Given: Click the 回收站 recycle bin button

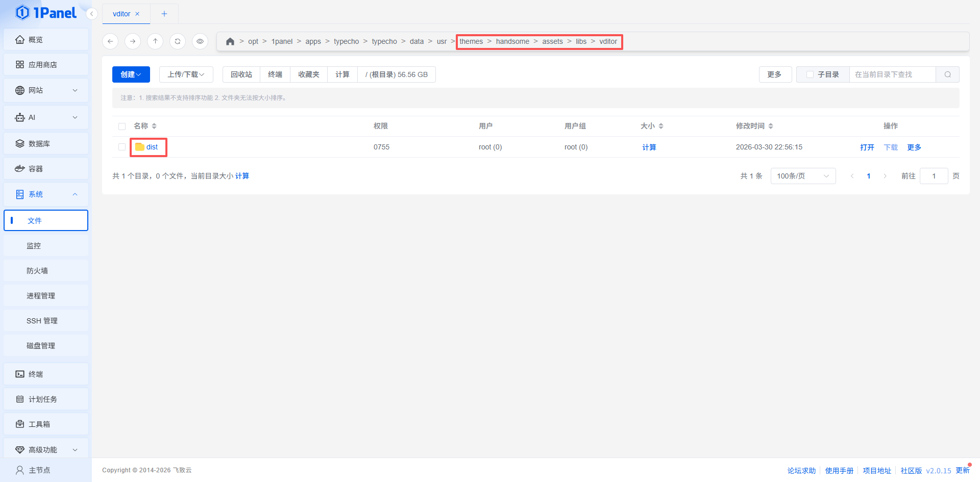Looking at the screenshot, I should (x=241, y=74).
